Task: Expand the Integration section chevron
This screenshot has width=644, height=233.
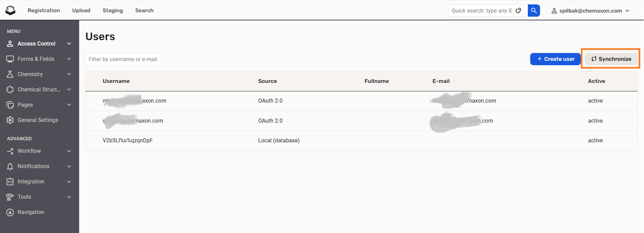Action: tap(69, 182)
